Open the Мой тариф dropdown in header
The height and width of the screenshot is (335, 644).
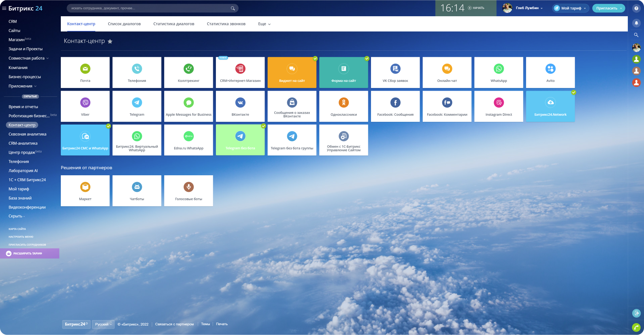pos(571,8)
